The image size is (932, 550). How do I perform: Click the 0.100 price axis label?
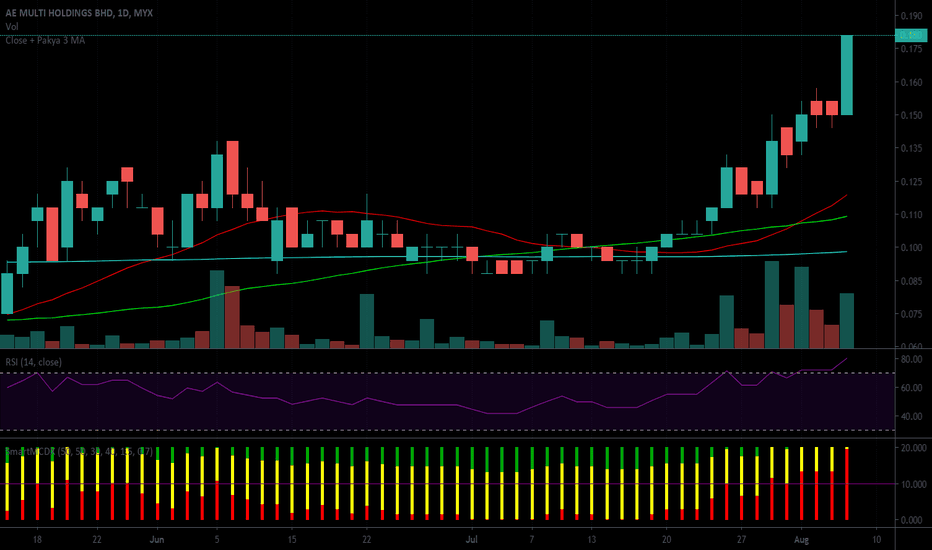911,248
